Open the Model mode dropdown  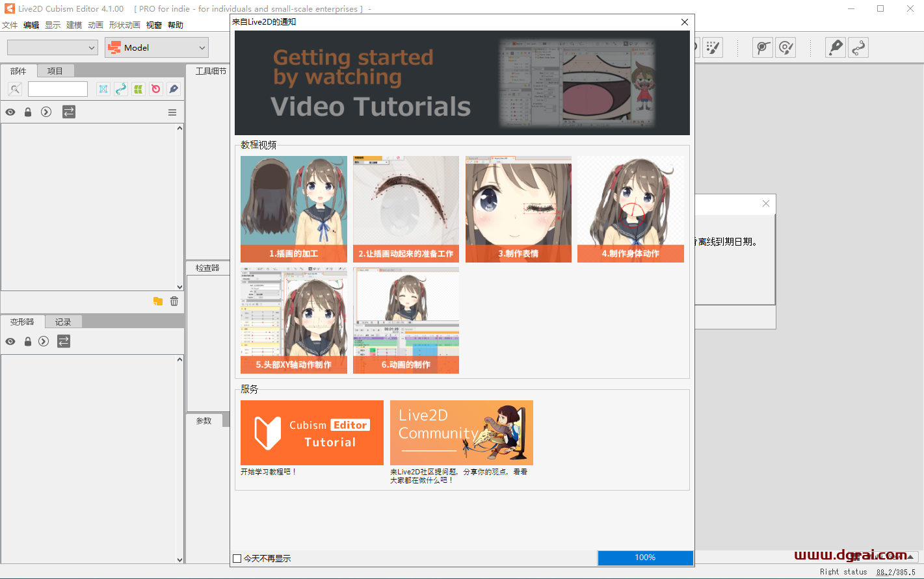click(x=156, y=47)
